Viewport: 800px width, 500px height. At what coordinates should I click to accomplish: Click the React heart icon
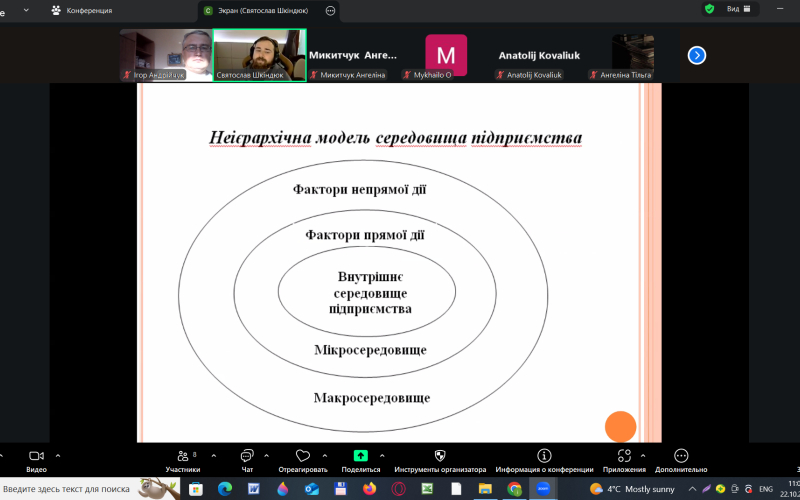[303, 455]
